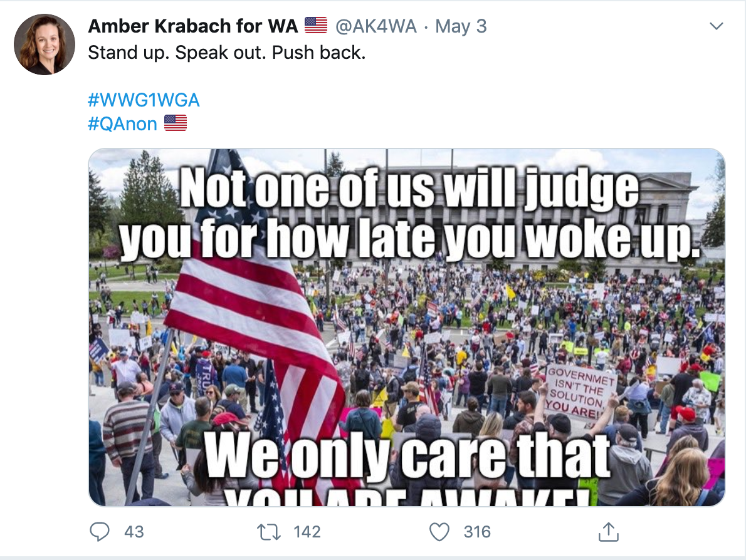Click the flag emoji beside display name
751x560 pixels.
[x=315, y=25]
